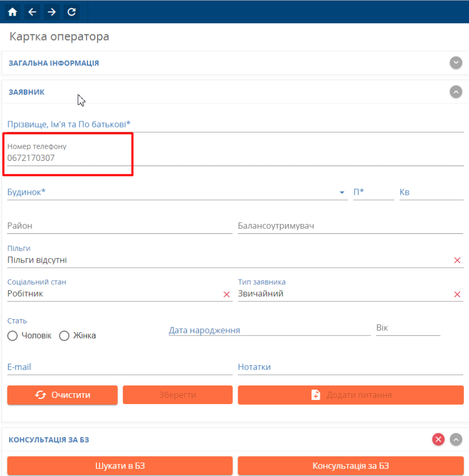Clear Тип заявника value with red X

click(x=457, y=294)
